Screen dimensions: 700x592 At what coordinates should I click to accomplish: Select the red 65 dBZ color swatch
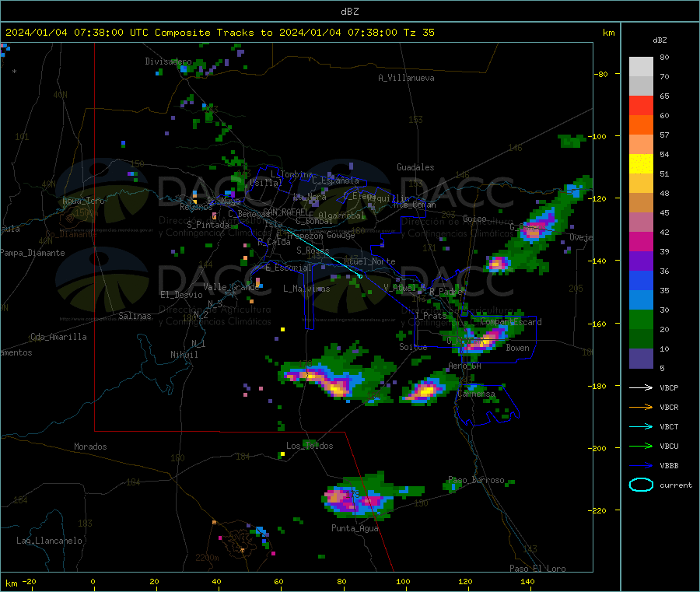coord(641,105)
